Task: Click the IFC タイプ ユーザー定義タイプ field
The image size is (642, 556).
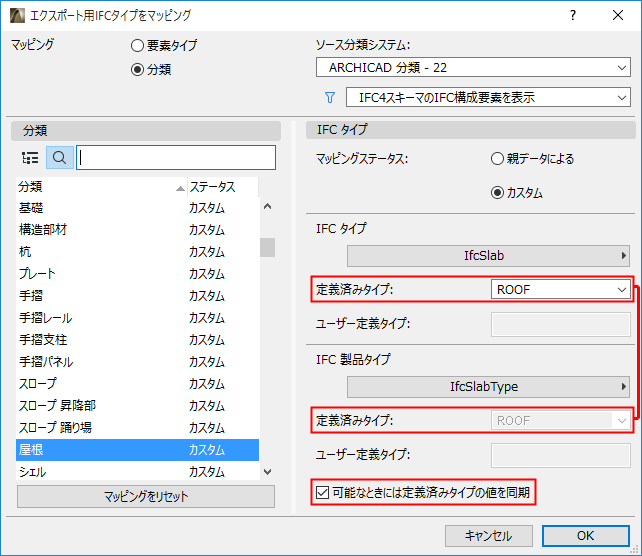Action: 561,324
